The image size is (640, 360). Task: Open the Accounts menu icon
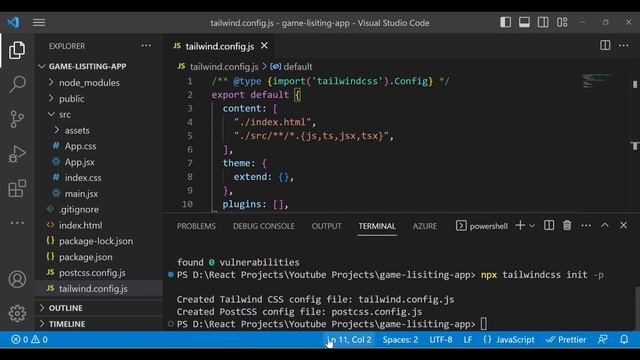pos(17,279)
